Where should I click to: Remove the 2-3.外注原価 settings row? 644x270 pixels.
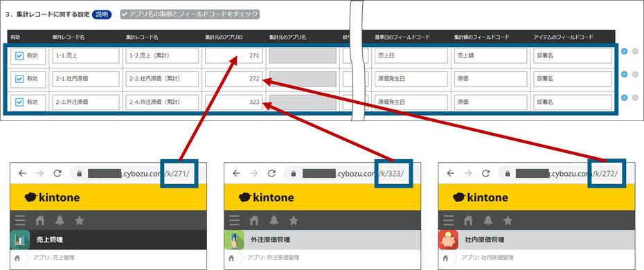coord(635,98)
